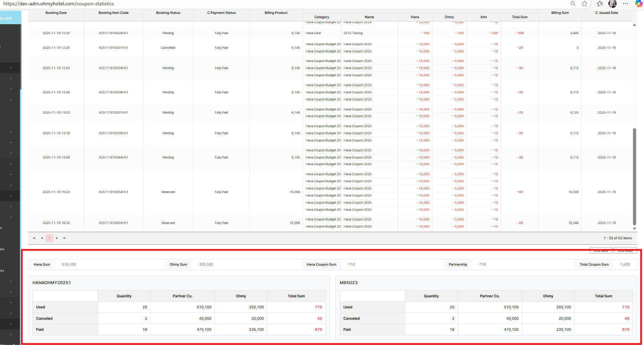Open the browser profile avatar
This screenshot has height=345, width=644.
(613, 4)
